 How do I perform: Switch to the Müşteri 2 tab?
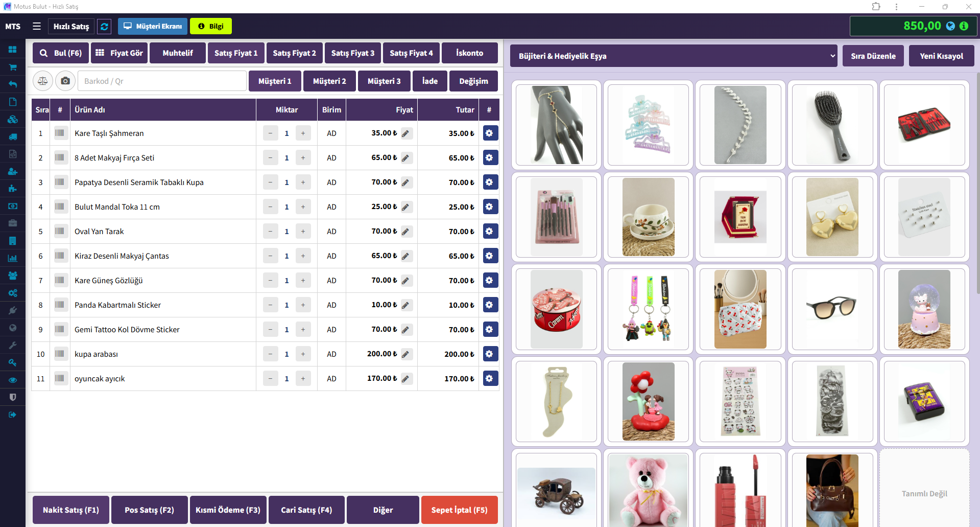(329, 81)
